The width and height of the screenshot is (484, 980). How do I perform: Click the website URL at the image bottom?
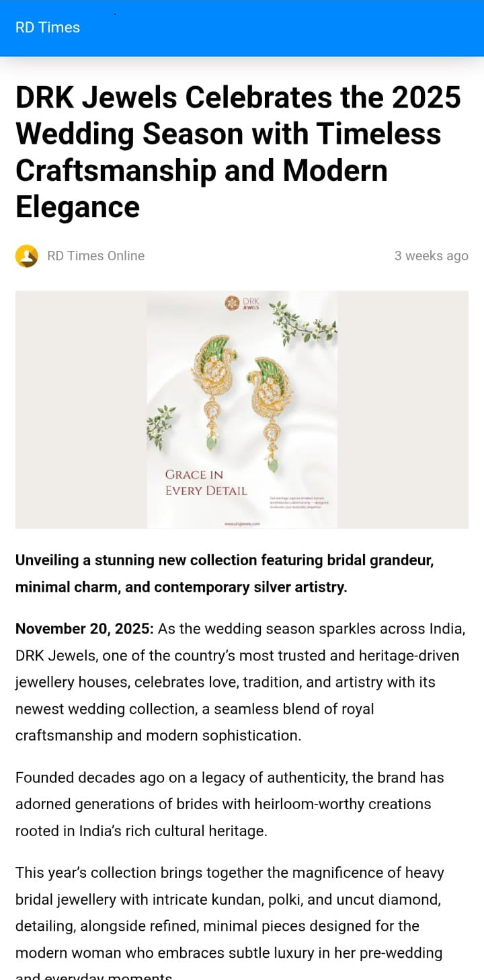[242, 523]
